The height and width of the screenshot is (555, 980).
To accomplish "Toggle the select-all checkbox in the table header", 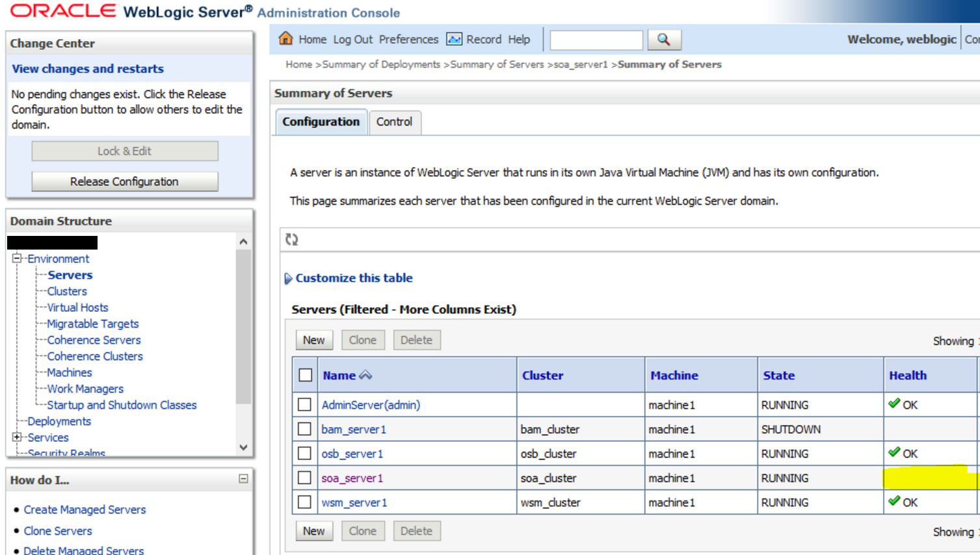I will 304,375.
